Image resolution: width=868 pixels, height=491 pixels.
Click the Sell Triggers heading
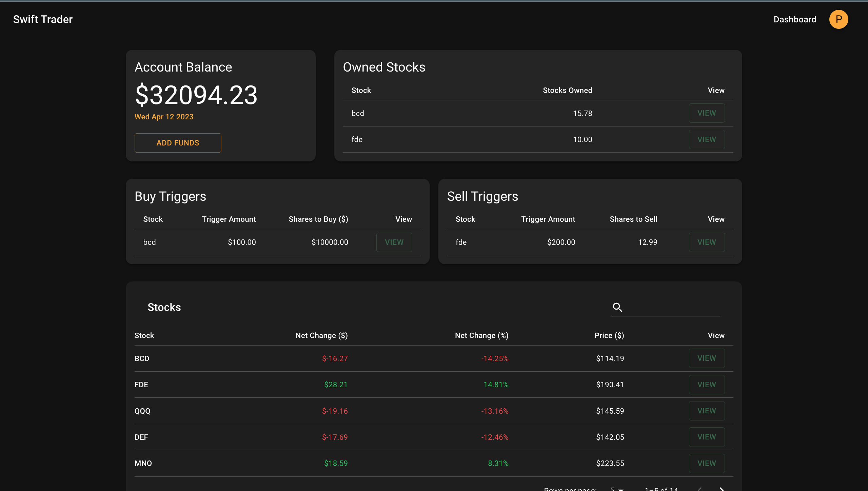pyautogui.click(x=482, y=196)
